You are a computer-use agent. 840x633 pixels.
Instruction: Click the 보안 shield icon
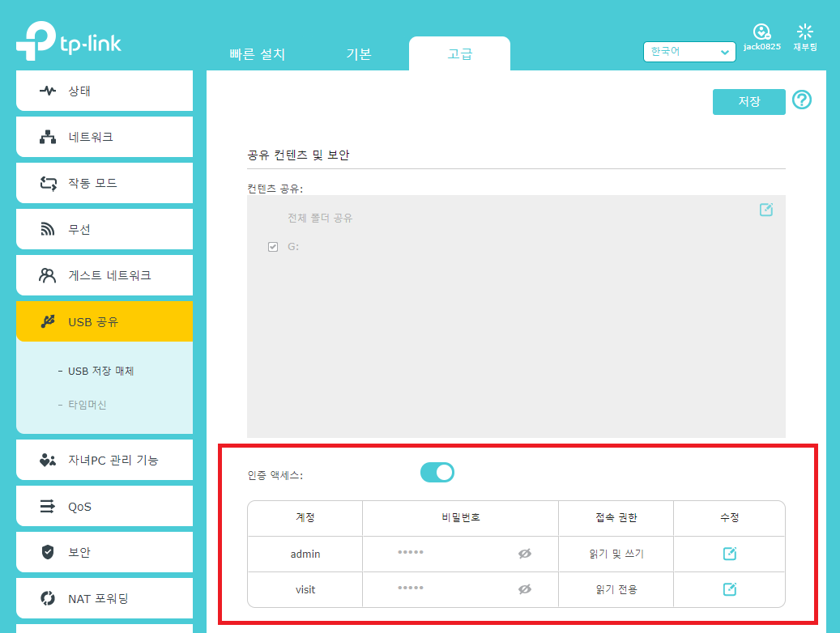click(x=48, y=552)
